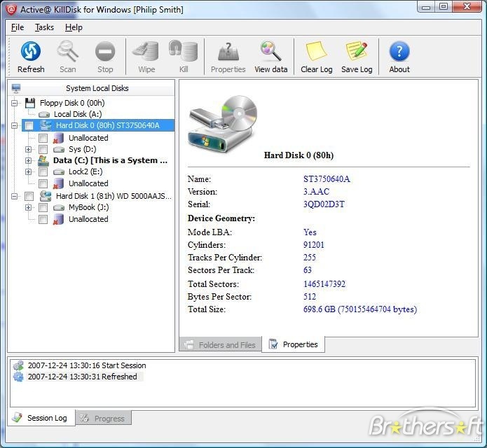Collapse the Hard Disk 0 tree node
Viewport: 487px width, 448px height.
click(x=14, y=126)
